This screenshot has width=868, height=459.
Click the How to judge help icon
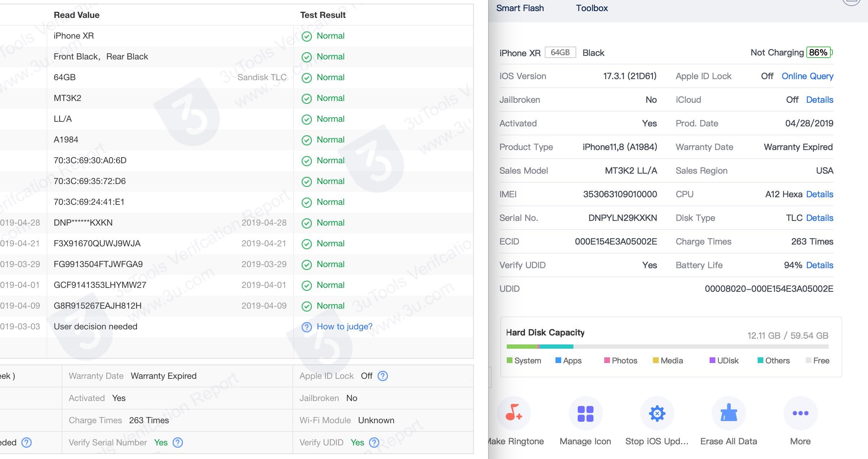(x=306, y=327)
